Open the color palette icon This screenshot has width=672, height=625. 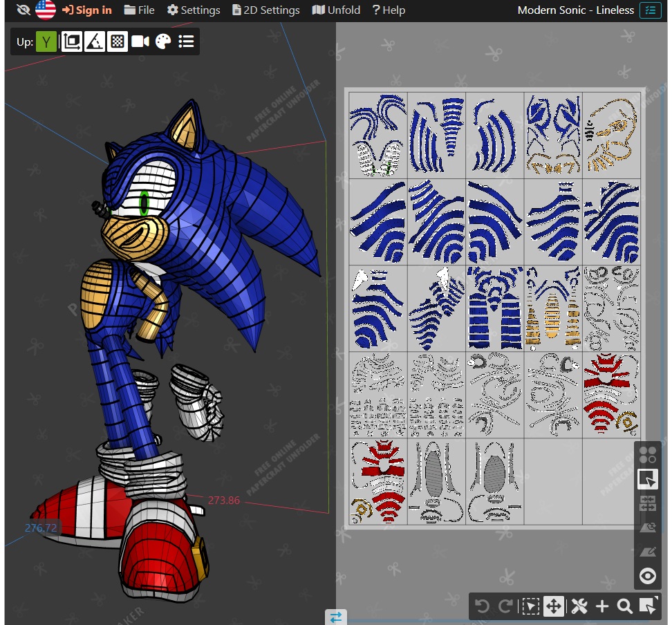click(163, 42)
